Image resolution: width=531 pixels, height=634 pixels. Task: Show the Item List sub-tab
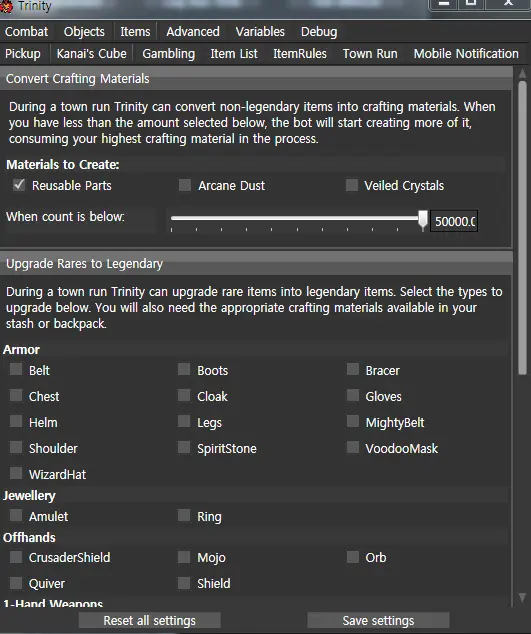pos(234,54)
